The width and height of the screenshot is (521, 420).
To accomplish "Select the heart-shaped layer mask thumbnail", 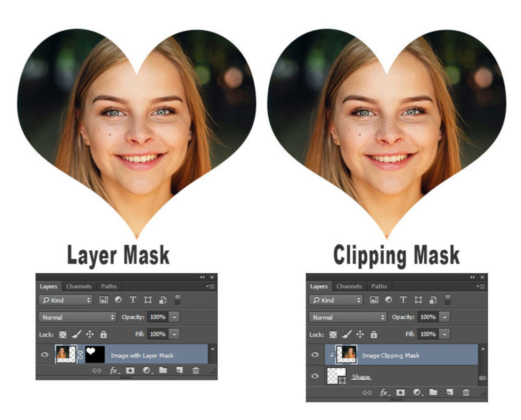I will [x=94, y=354].
